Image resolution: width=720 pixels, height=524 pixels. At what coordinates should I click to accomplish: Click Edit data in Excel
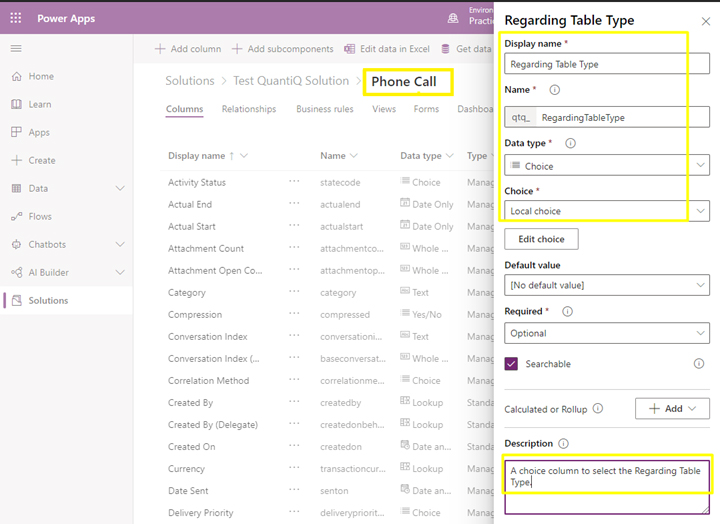coord(387,49)
